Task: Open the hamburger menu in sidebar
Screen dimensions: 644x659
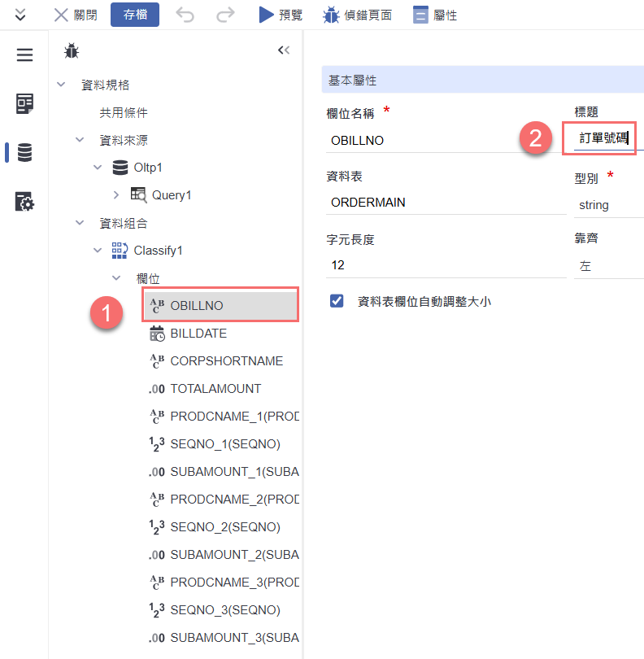Action: 25,55
